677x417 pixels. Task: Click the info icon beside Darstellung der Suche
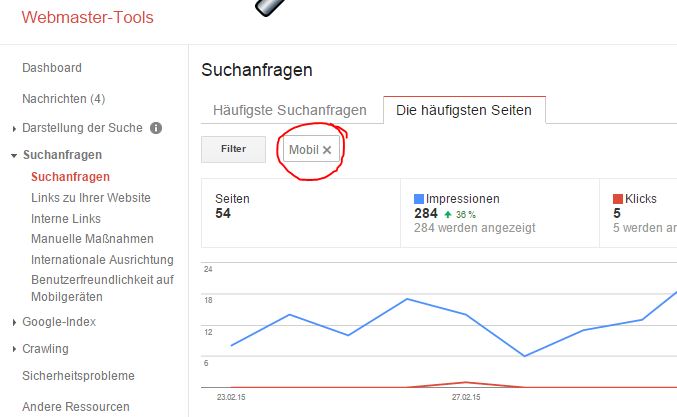(156, 128)
